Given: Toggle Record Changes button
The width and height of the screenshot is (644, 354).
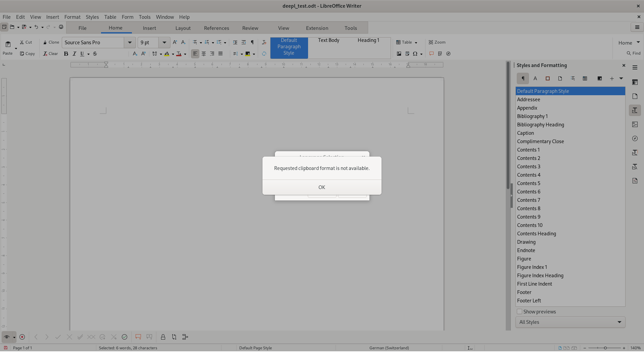Looking at the screenshot, I should [22, 337].
